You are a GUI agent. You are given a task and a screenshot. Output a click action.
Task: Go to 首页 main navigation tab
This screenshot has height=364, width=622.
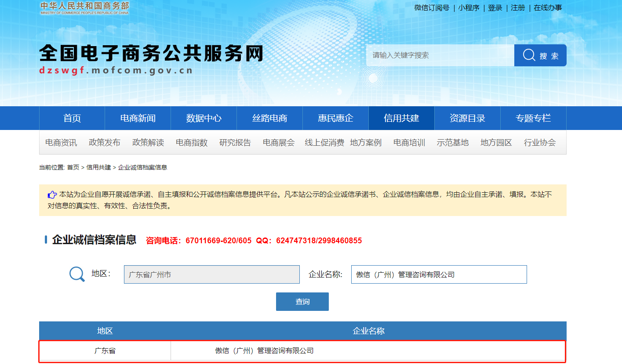tap(72, 118)
